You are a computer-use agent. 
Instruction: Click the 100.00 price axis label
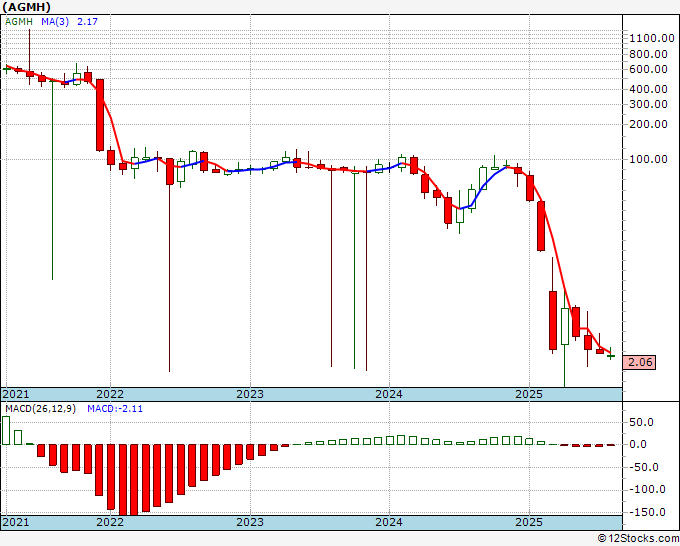click(x=648, y=159)
